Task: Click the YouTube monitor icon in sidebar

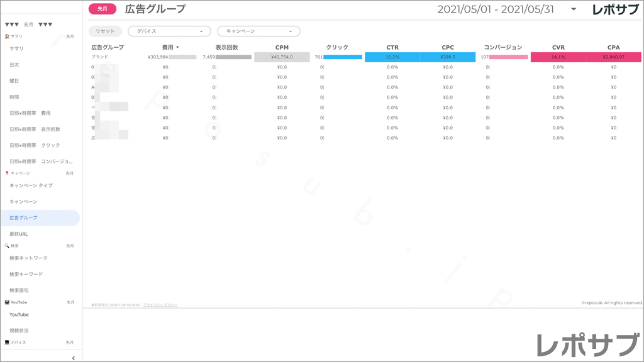Action: point(7,302)
